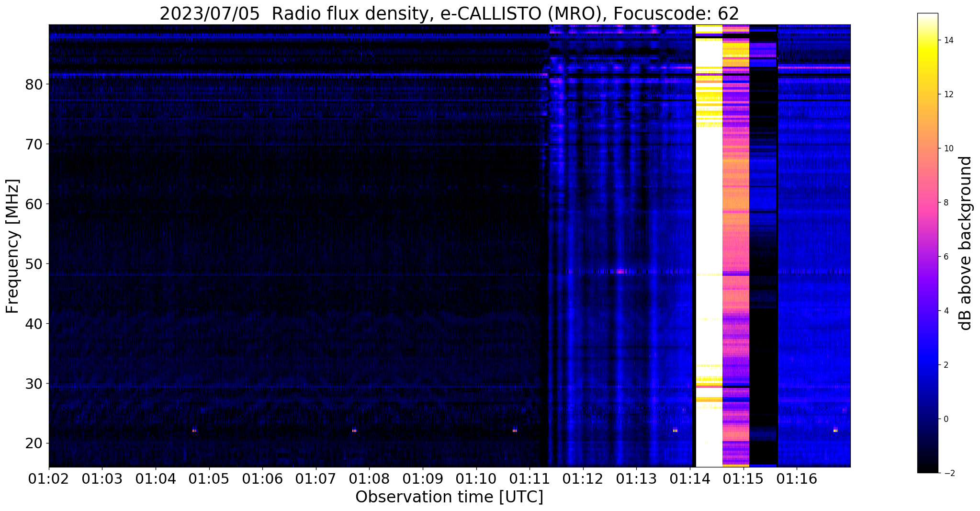Click the 60 MHz frequency tick label
Viewport: 980px width, 511px height.
tap(34, 204)
